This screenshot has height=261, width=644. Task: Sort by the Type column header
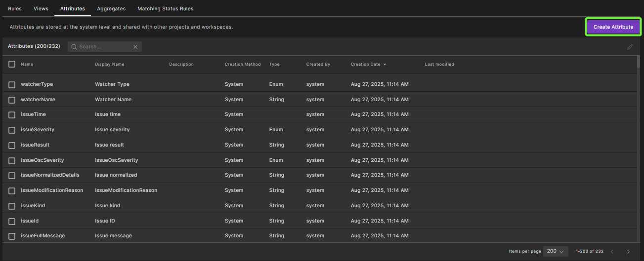click(x=274, y=65)
